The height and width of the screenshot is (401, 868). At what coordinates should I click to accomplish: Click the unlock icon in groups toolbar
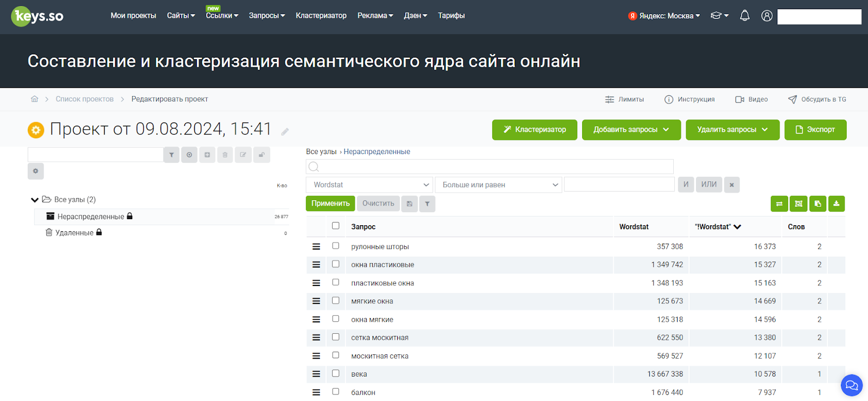tap(261, 155)
